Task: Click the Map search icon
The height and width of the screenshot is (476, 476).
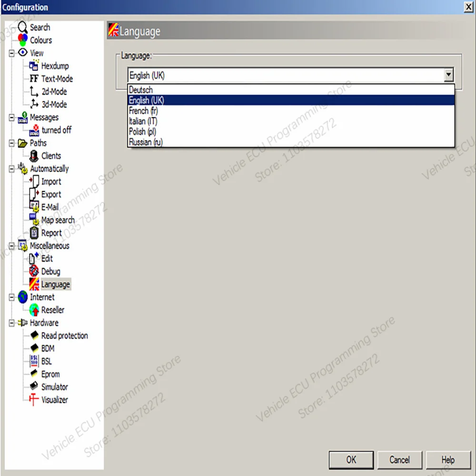Action: click(x=34, y=219)
